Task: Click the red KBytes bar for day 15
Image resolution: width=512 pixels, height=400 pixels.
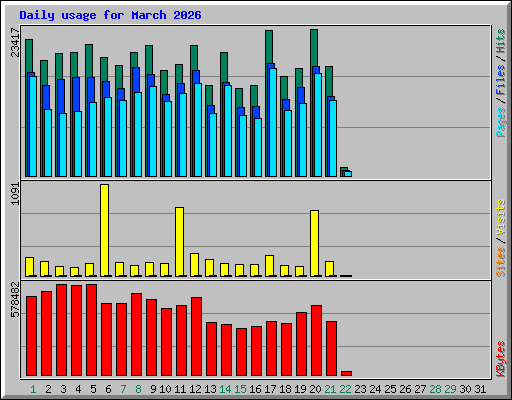Action: point(242,352)
